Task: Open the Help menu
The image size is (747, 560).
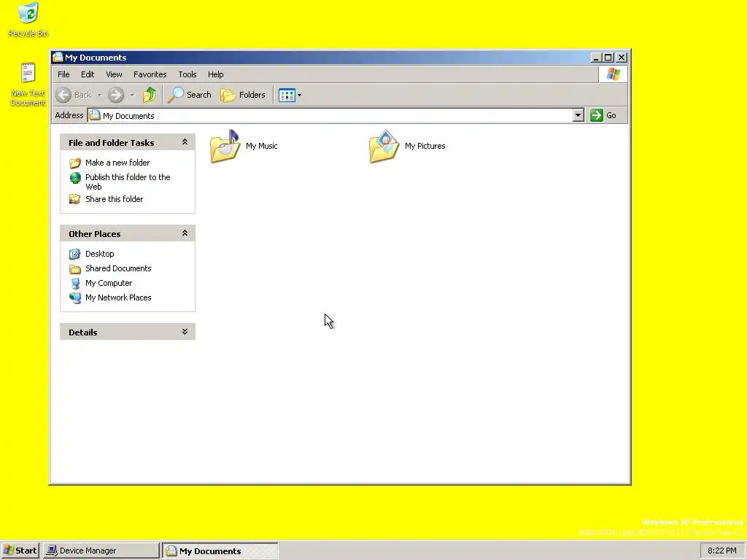Action: [x=215, y=74]
